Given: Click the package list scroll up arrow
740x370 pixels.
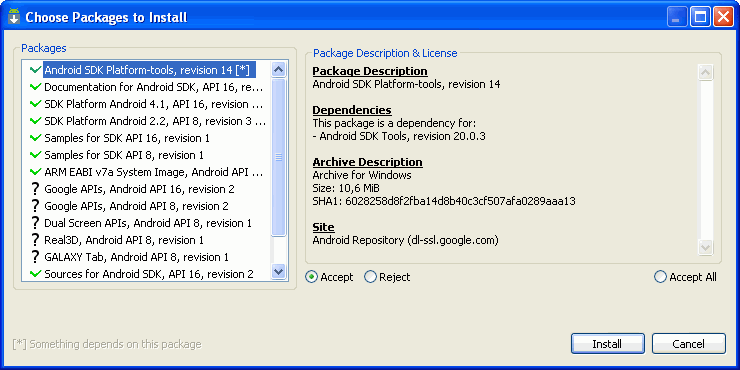Looking at the screenshot, I should tap(279, 70).
